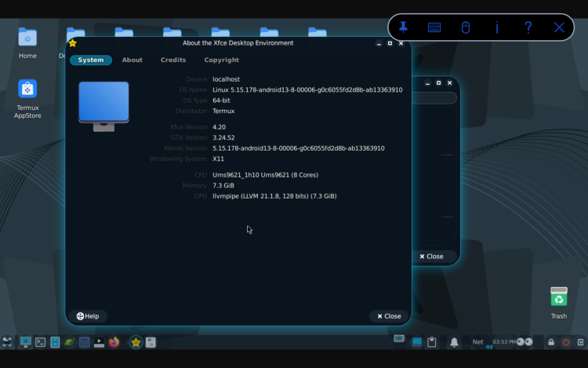The width and height of the screenshot is (588, 368).
Task: Open the Home desktop folder
Action: pos(27,43)
